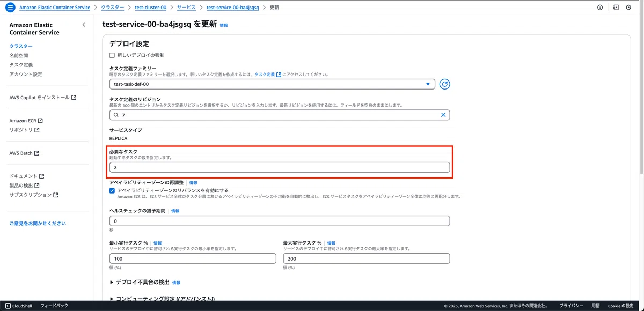Open the AWS services hamburger menu

pos(10,8)
